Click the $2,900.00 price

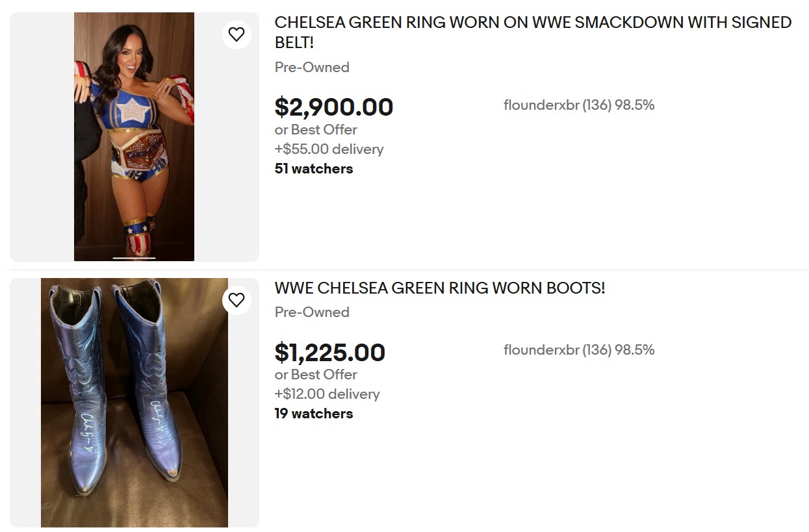(x=333, y=107)
